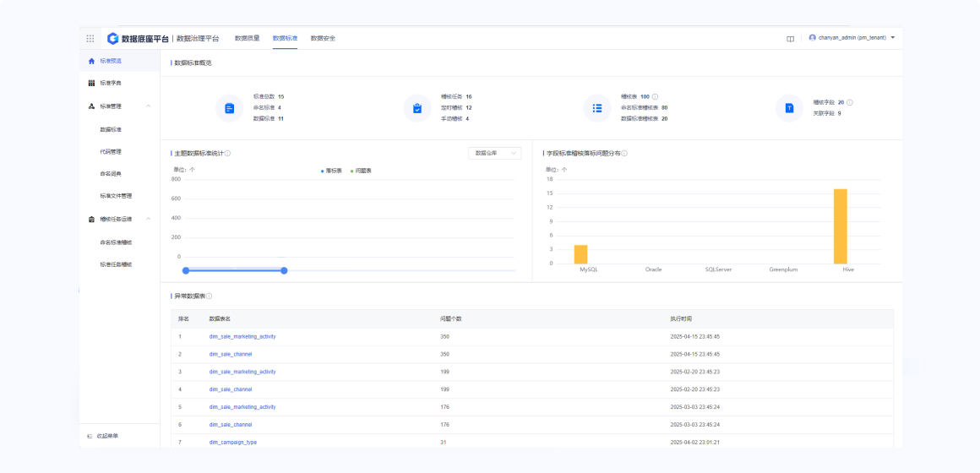
Task: Toggle the 问题表 legend series
Action: [x=361, y=171]
